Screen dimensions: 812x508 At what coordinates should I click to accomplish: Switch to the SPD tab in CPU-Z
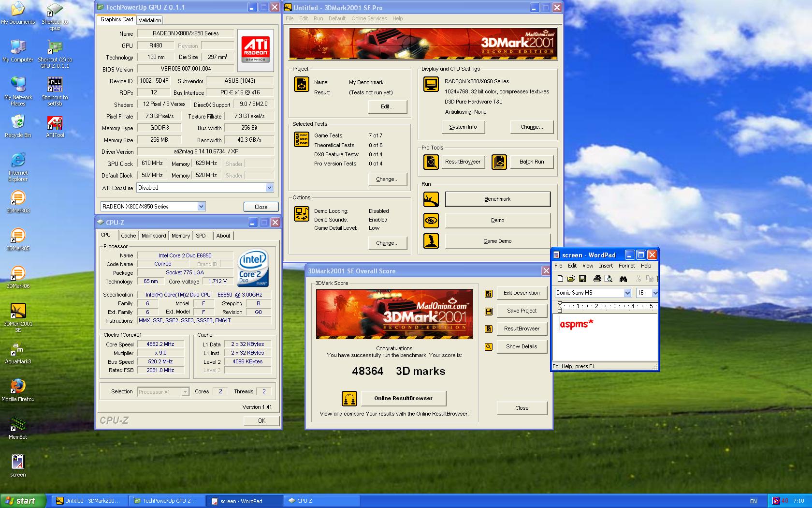(201, 236)
